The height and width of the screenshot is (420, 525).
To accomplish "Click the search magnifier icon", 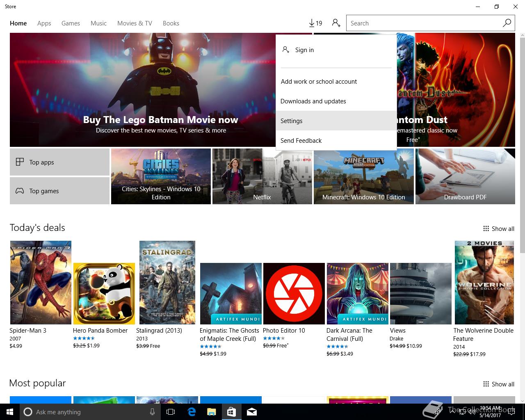I will tap(507, 23).
